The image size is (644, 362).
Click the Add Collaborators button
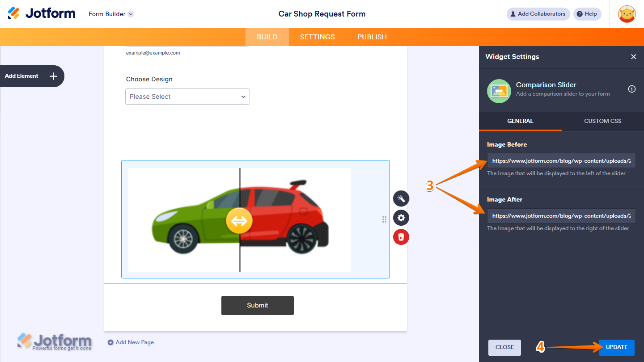tap(538, 14)
